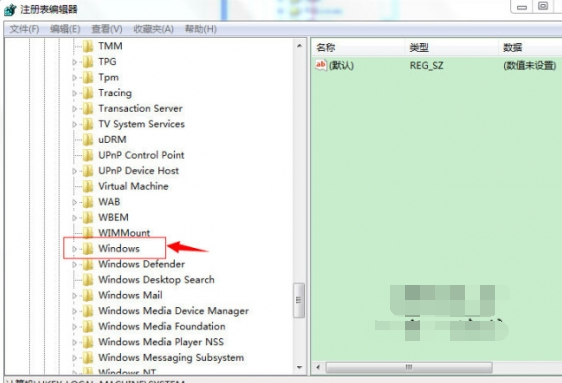The image size is (562, 383).
Task: Expand the WBEM key
Action: click(x=75, y=217)
